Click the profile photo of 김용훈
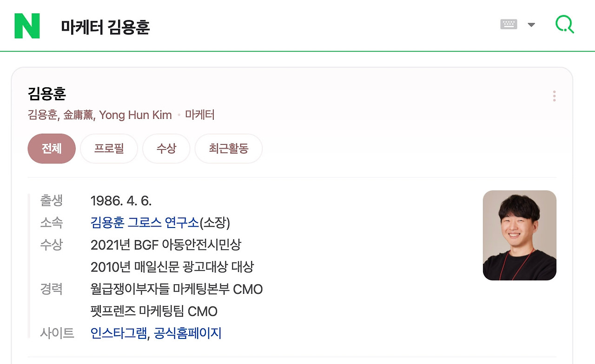The width and height of the screenshot is (595, 364). tap(519, 235)
